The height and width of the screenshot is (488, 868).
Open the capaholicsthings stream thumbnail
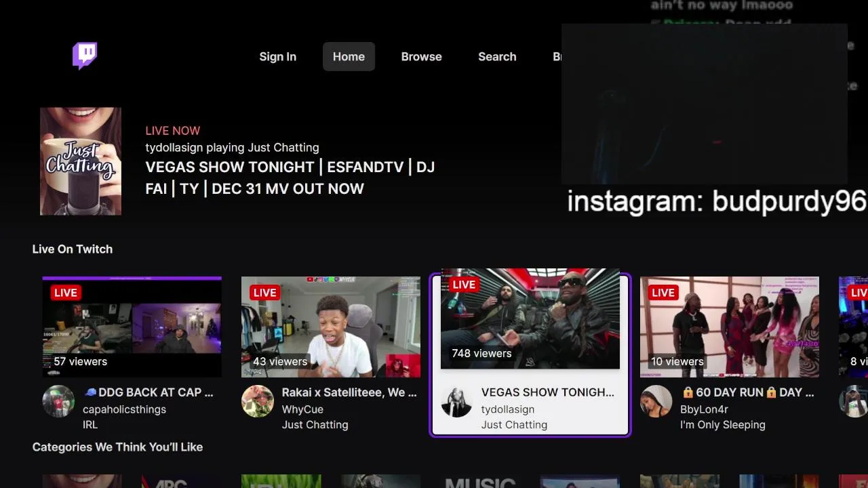click(x=132, y=327)
